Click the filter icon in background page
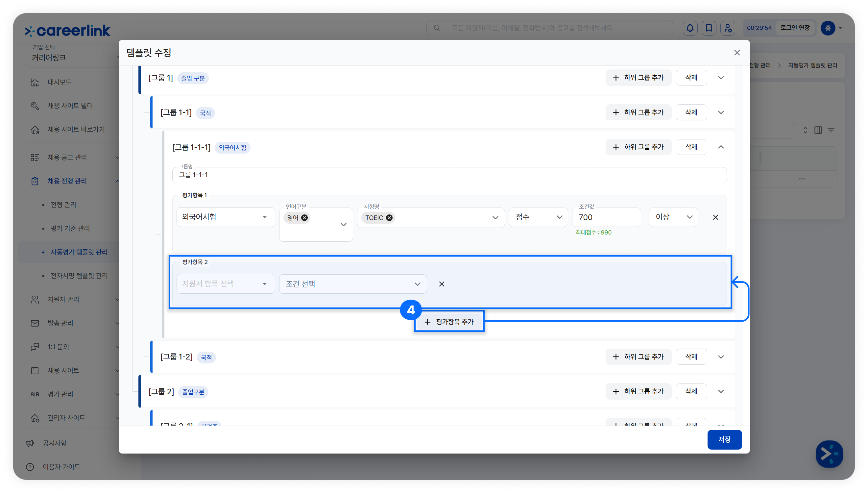This screenshot has height=493, width=868. coord(831,130)
